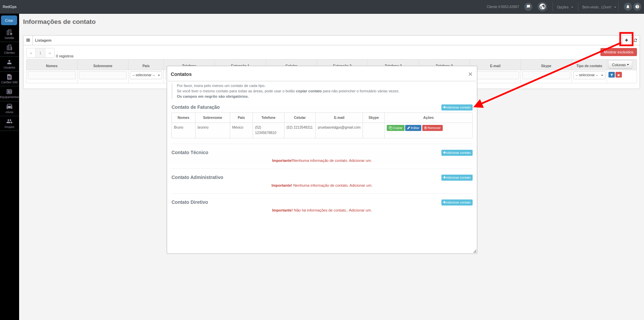Image resolution: width=644 pixels, height=320 pixels.
Task: Go to next page in pagination
Action: coord(50,53)
